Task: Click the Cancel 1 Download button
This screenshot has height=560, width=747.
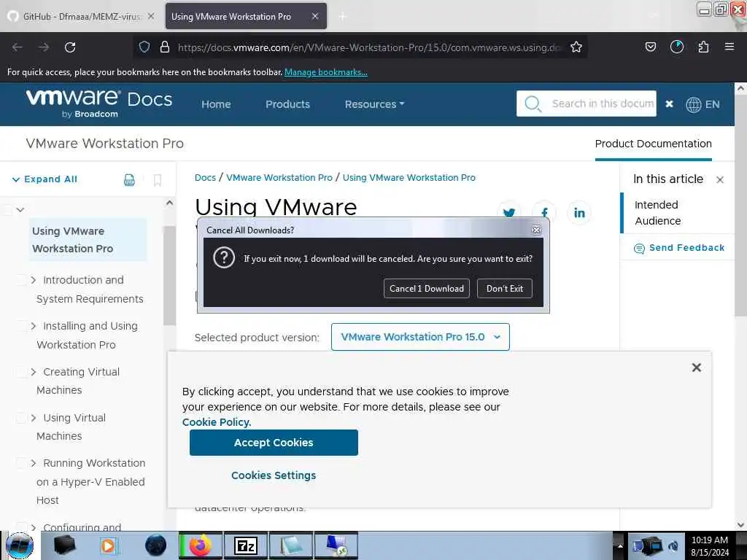Action: click(426, 289)
